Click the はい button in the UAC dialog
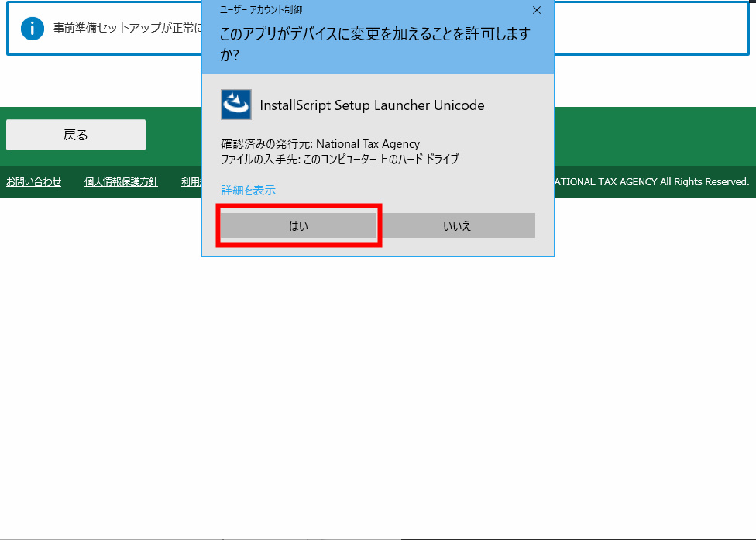This screenshot has height=540, width=756. click(298, 225)
